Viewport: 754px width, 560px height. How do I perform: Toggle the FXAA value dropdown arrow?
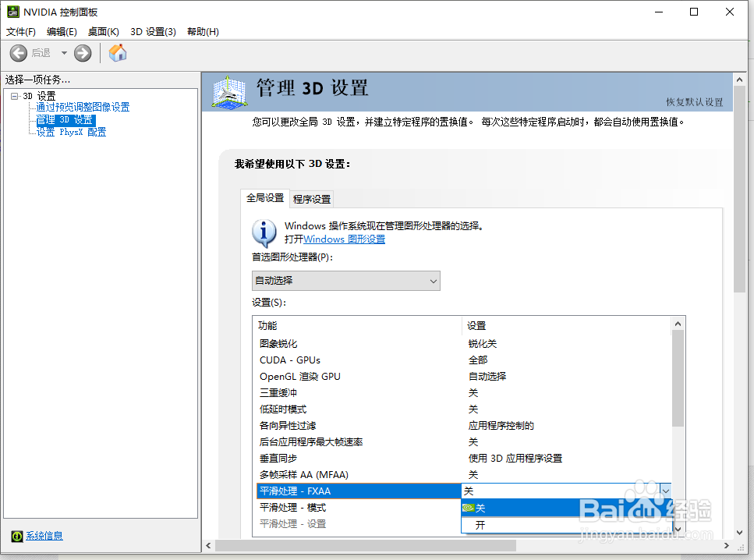click(x=666, y=491)
